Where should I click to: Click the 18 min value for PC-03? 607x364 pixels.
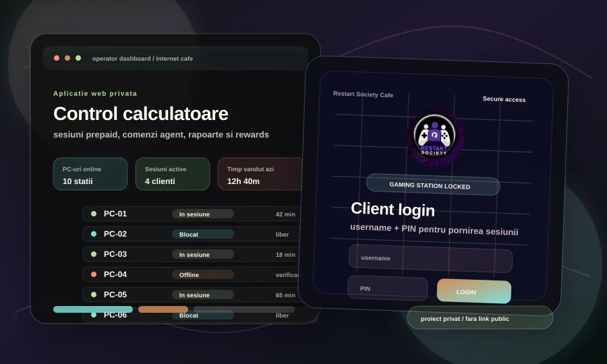coord(285,255)
